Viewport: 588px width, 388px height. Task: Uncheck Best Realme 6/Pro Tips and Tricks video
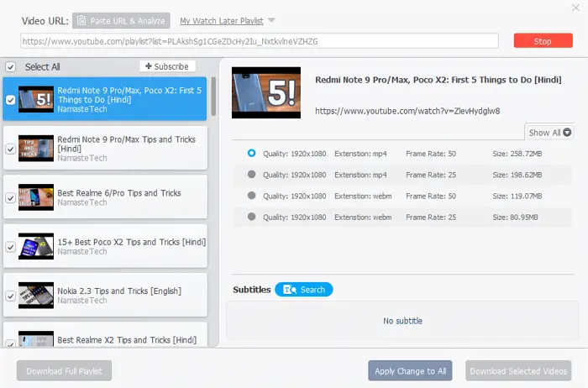10,198
